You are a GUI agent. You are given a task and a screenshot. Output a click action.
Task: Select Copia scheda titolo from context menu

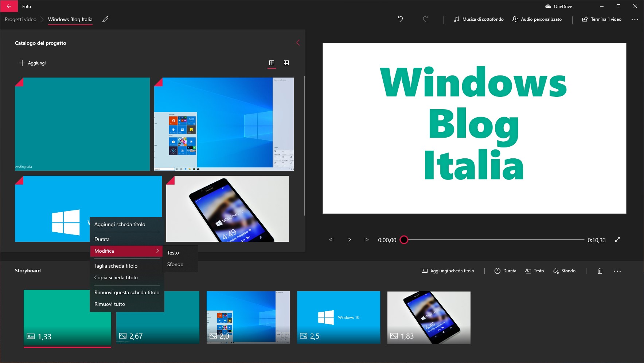point(116,277)
